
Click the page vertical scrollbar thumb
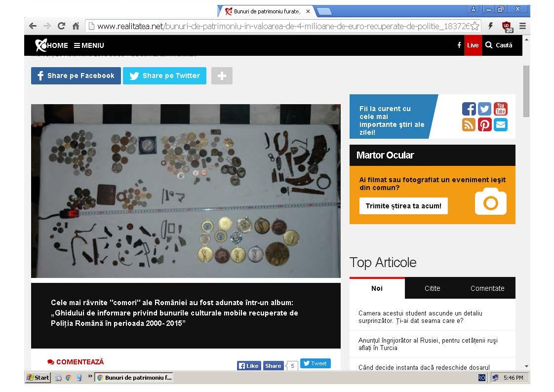click(x=526, y=91)
